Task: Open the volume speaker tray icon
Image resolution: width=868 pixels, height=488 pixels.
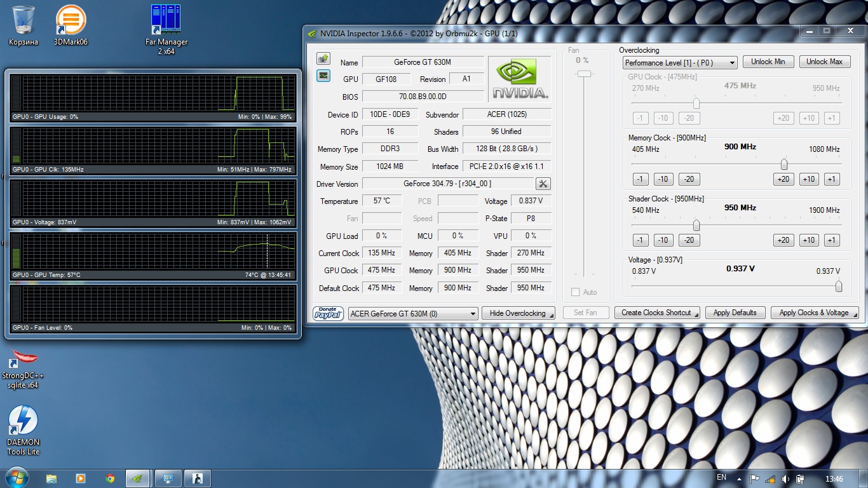Action: [x=785, y=479]
